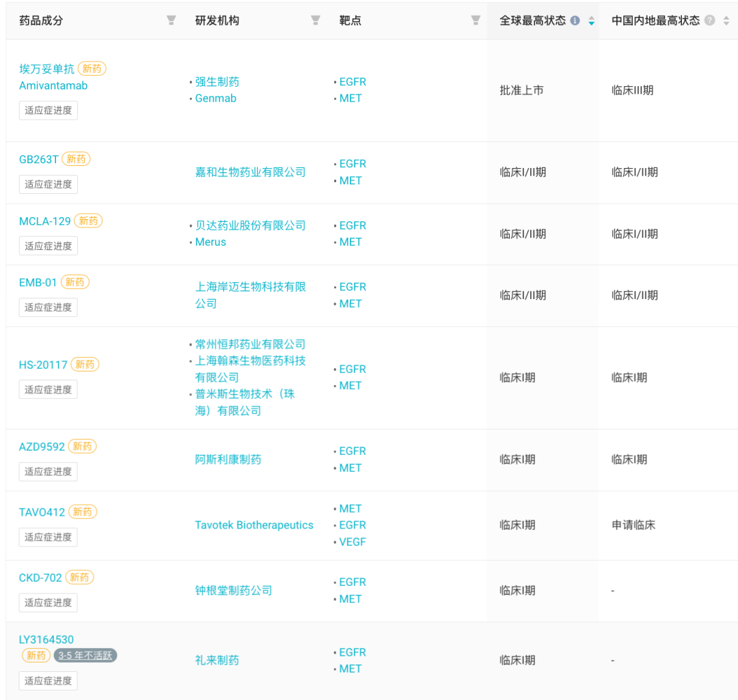This screenshot has width=738, height=700.
Task: Sort by 全球最高状态 column arrows
Action: pyautogui.click(x=592, y=20)
